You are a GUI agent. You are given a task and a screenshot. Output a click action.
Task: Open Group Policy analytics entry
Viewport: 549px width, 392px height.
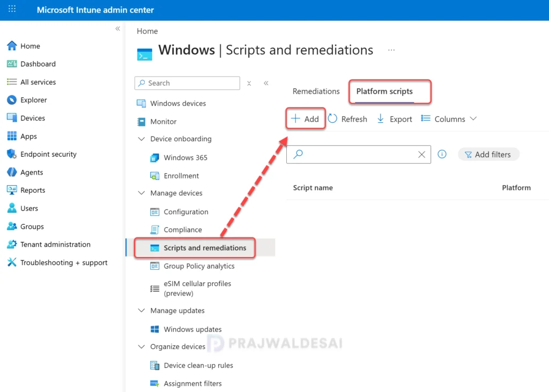pos(199,266)
